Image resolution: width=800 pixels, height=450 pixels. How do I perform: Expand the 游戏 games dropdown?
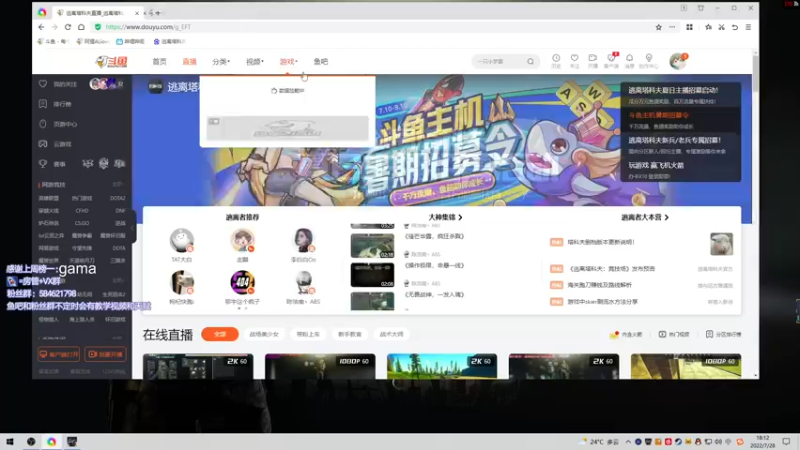tap(288, 61)
